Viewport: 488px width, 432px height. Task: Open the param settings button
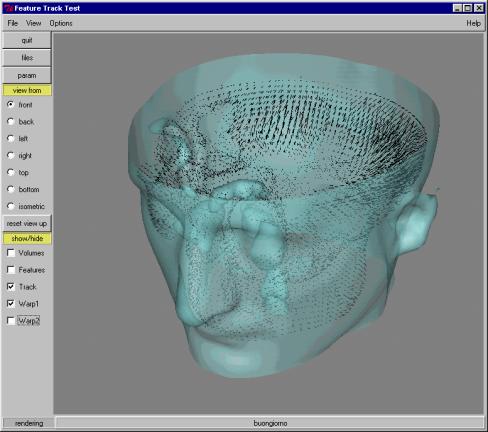27,76
